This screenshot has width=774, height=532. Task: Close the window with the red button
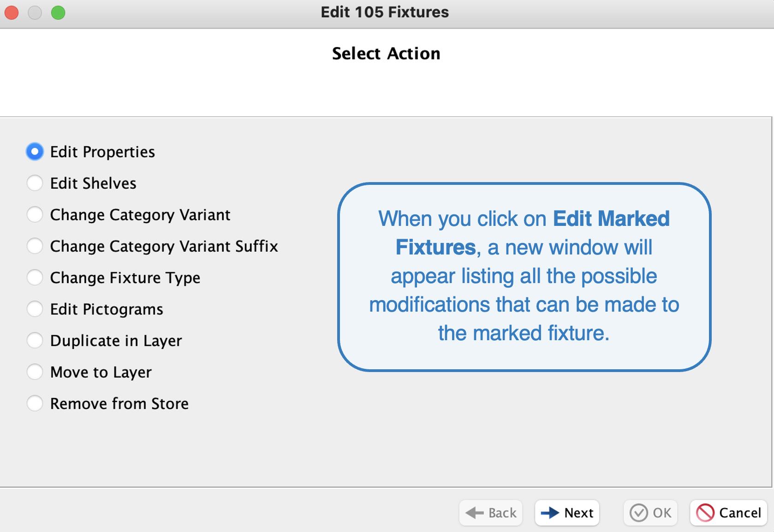12,12
